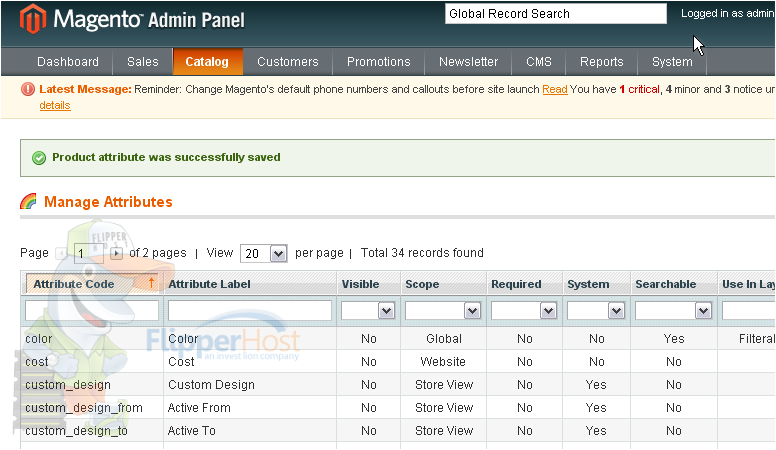Click the red alert icon beside Latest Message
This screenshot has width=776, height=450.
[x=28, y=89]
